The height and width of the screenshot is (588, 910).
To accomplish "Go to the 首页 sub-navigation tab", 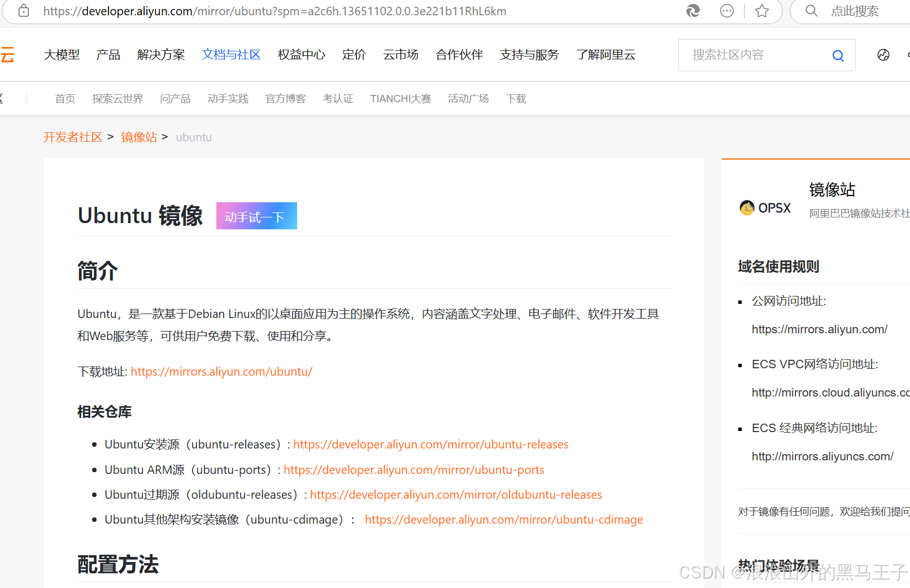I will 65,99.
